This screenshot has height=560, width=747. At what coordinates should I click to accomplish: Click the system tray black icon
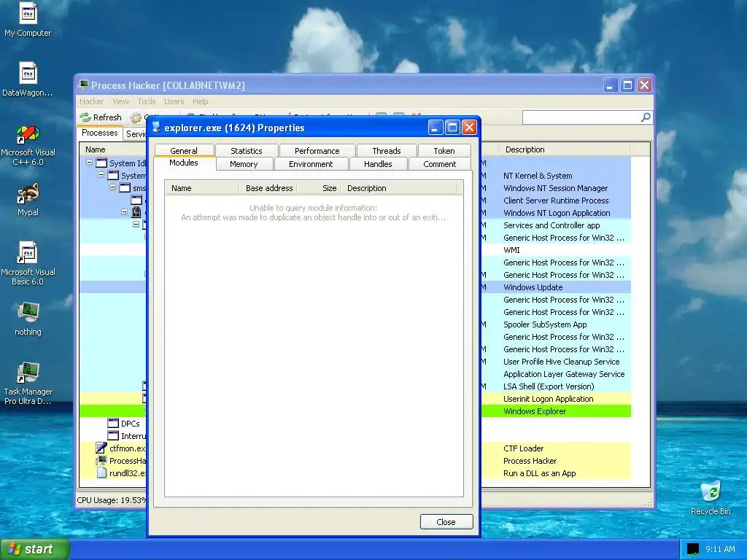[x=693, y=549]
